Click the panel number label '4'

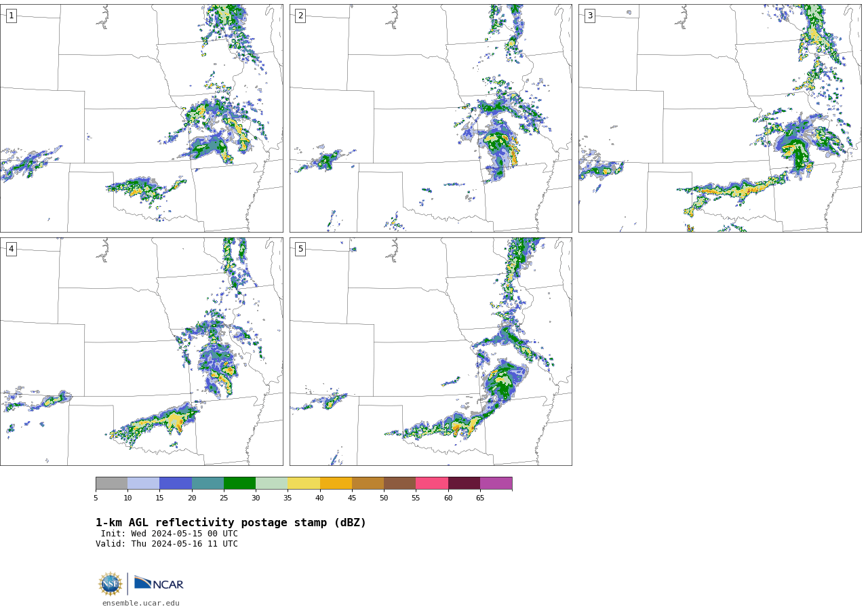pos(11,249)
